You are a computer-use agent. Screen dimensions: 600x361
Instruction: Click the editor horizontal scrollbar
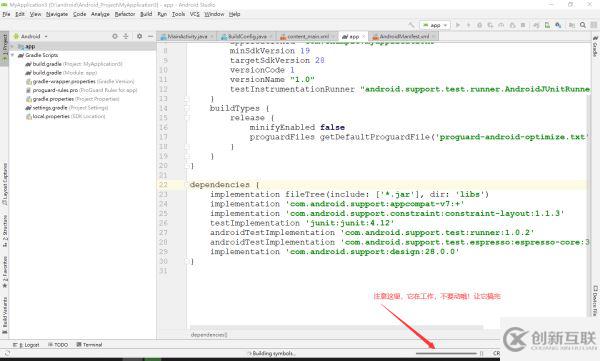(336, 327)
